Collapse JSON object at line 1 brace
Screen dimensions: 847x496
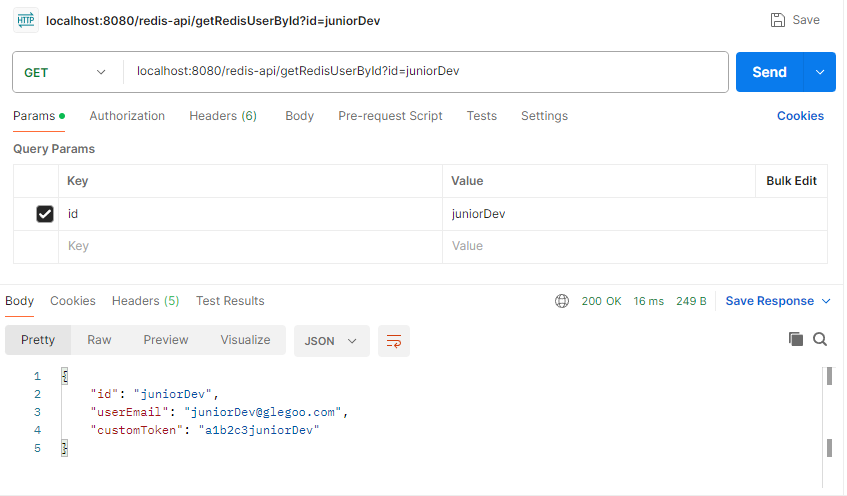coord(64,376)
